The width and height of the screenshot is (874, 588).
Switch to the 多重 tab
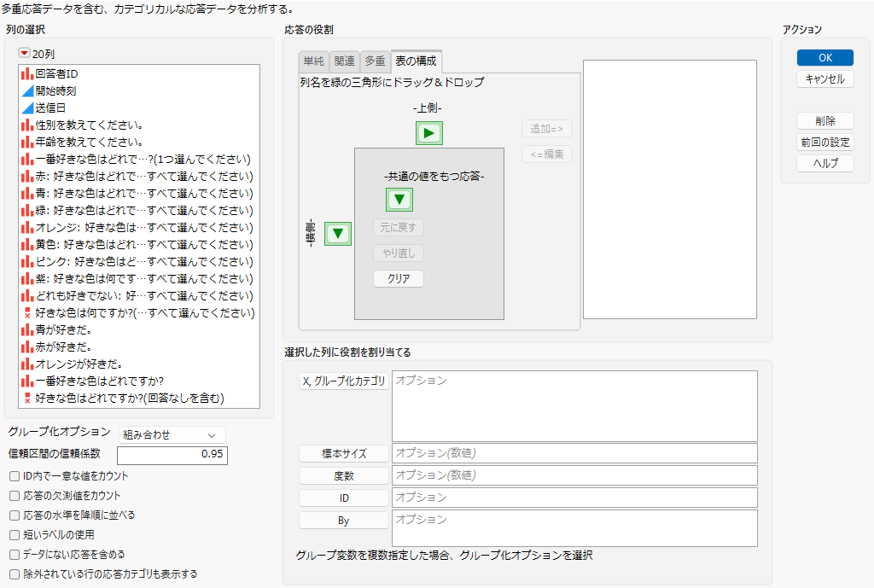(x=376, y=61)
